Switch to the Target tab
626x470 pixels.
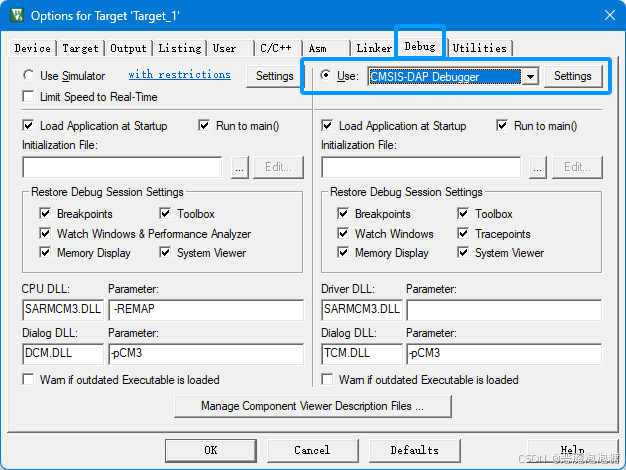point(80,48)
